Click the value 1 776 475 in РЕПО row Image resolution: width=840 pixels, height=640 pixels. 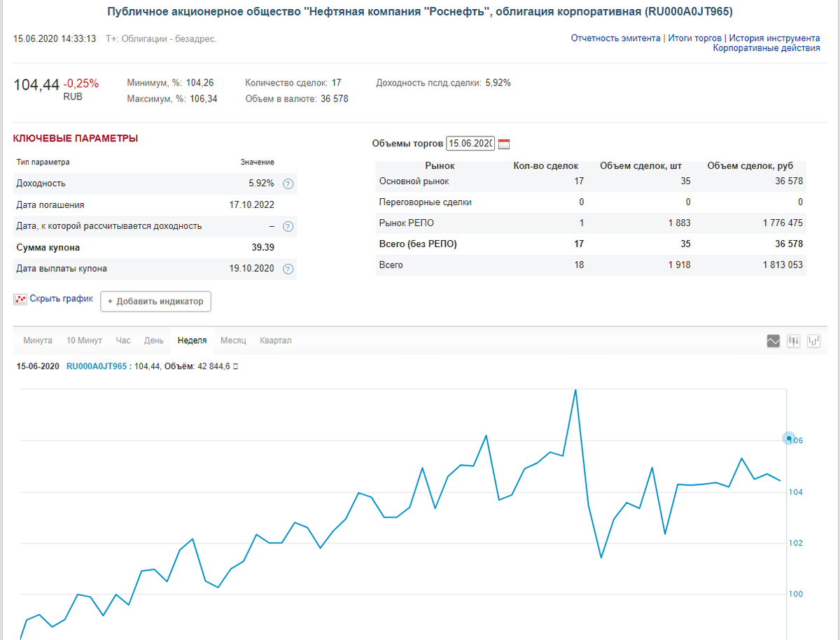click(x=782, y=223)
